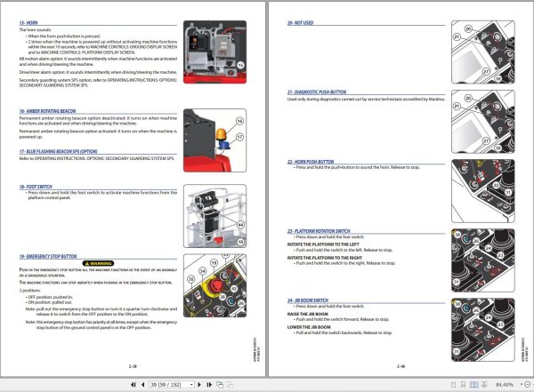Click the LOWER THE JIB BOOM text
534x392 pixels.
(309, 327)
